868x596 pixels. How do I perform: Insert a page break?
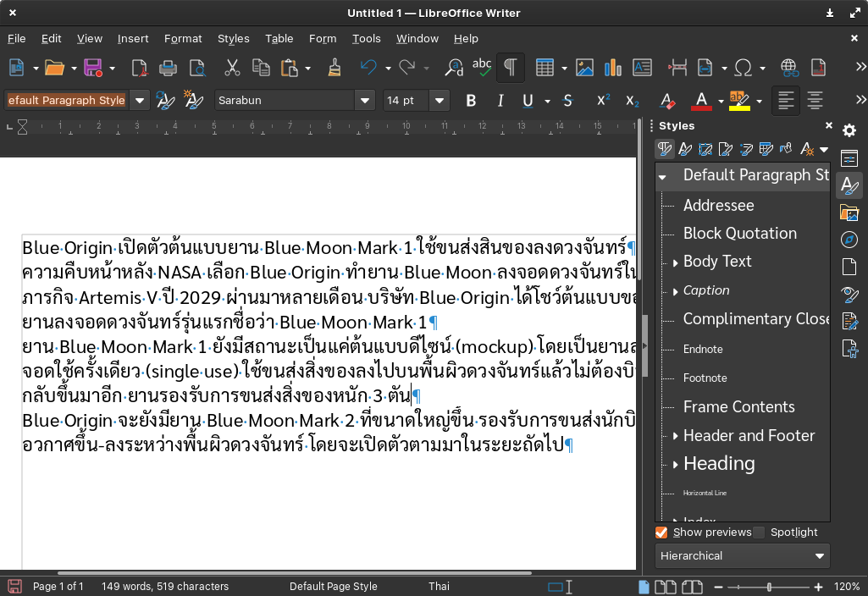click(x=677, y=68)
